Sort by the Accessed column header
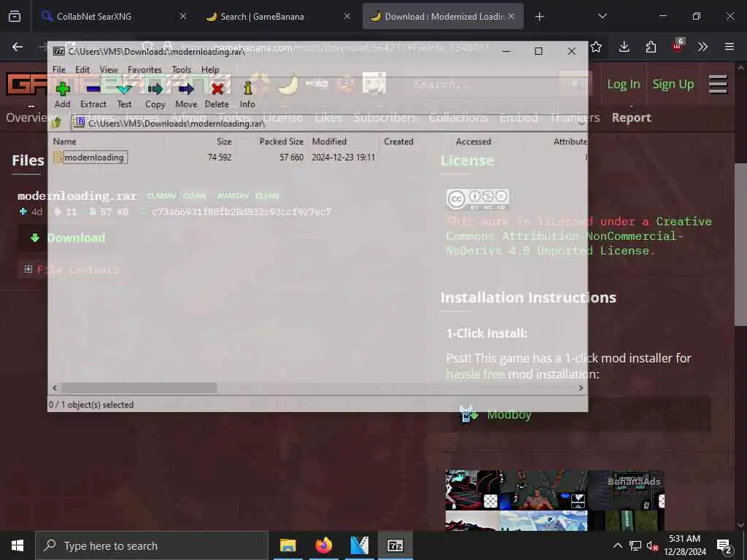Viewport: 747px width, 560px height. click(x=473, y=141)
